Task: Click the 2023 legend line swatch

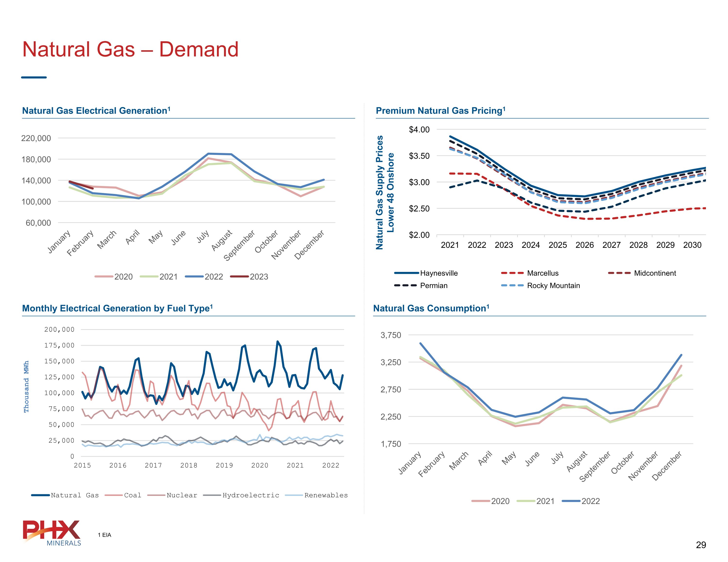Action: [x=239, y=277]
